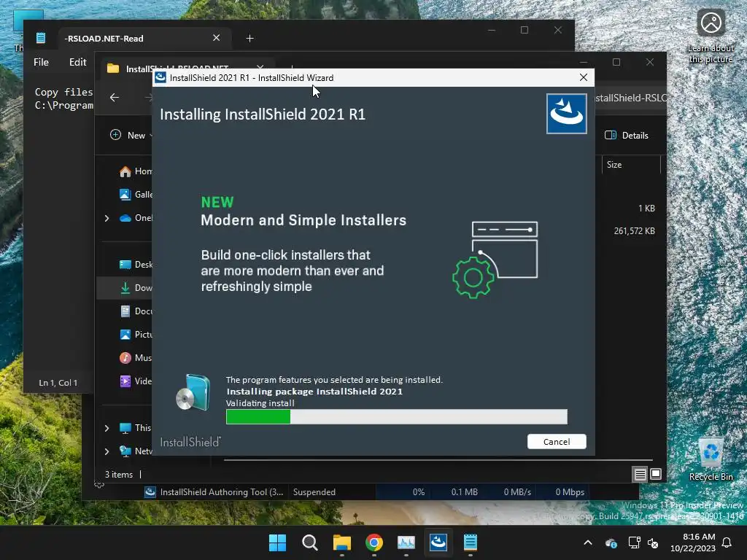Click the InstallShield logo in wizard corner
Viewport: 747px width, 560px height.
[566, 113]
